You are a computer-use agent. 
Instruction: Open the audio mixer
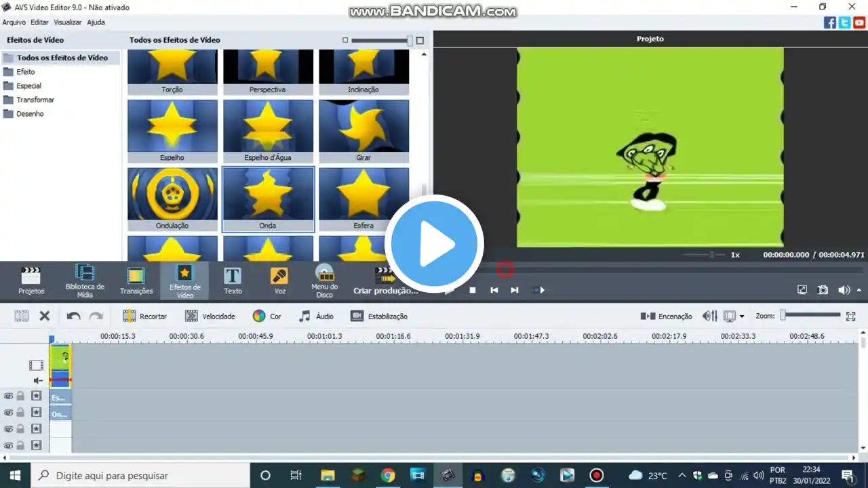710,316
